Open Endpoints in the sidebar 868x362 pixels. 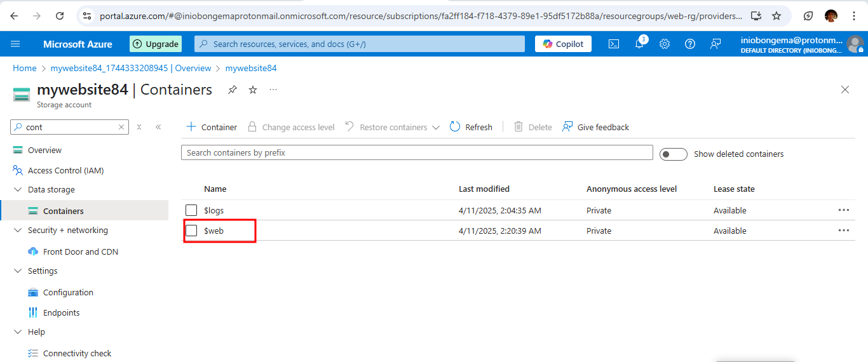click(x=62, y=312)
